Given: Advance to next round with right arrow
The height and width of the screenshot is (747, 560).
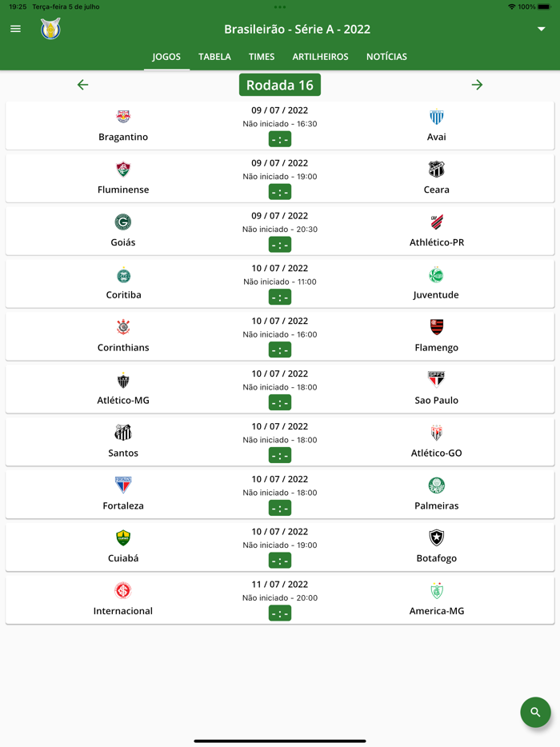Looking at the screenshot, I should [x=478, y=84].
